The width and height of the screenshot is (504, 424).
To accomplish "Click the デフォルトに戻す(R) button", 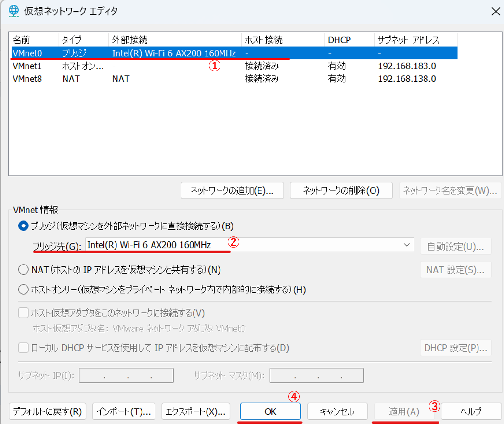I will pyautogui.click(x=47, y=411).
